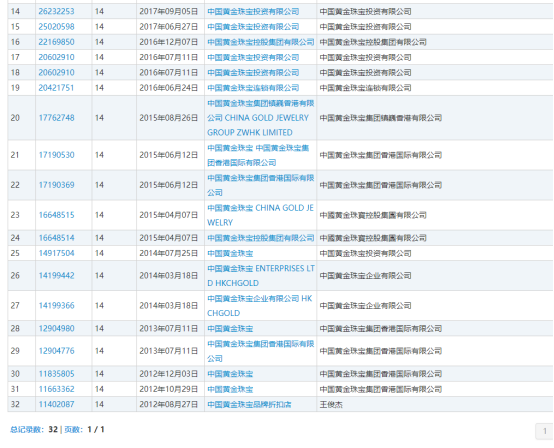Select date 2012年08月27日

pyautogui.click(x=169, y=404)
